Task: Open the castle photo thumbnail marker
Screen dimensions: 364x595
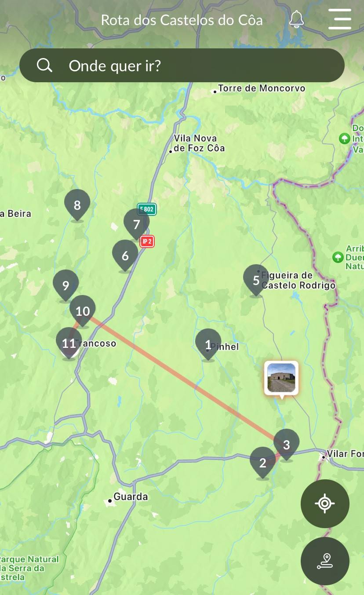Action: pos(281,378)
